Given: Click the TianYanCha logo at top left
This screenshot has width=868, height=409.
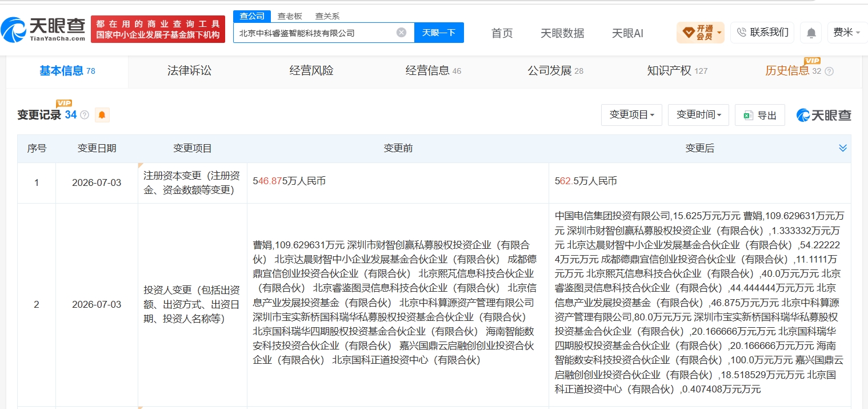Looking at the screenshot, I should point(43,29).
